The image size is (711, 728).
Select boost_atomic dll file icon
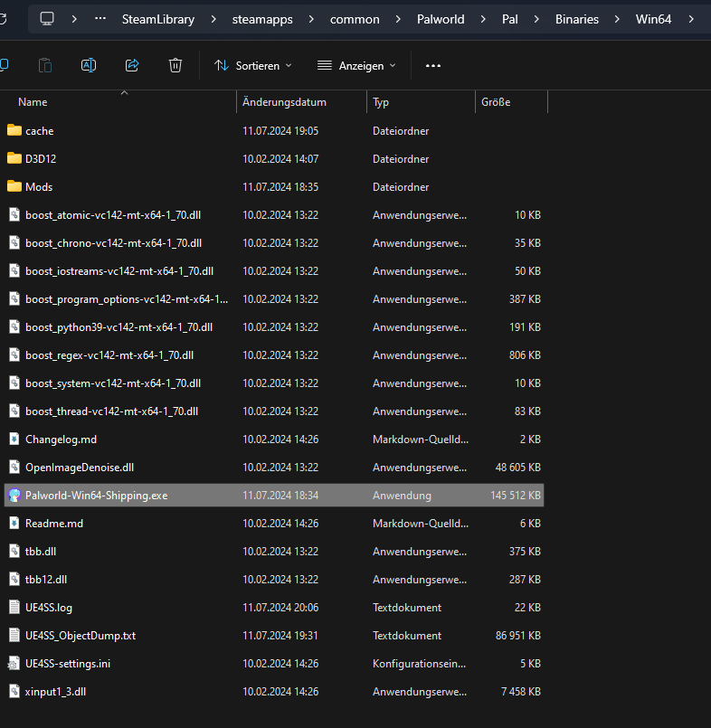pyautogui.click(x=14, y=214)
